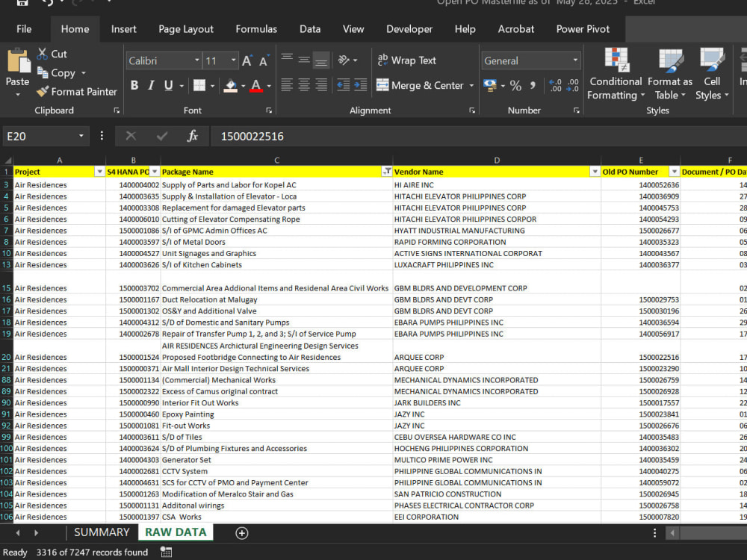Toggle Bold formatting
This screenshot has height=560, width=747.
134,85
